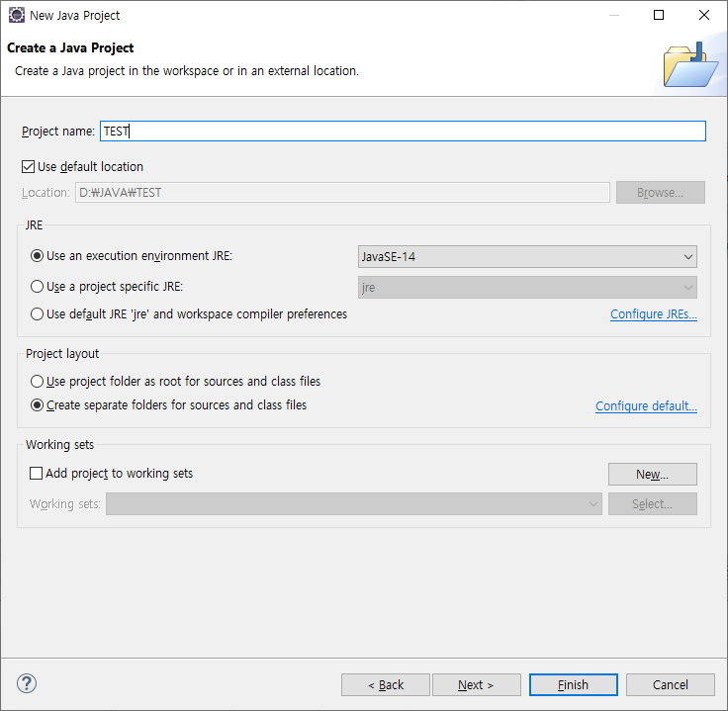Open the Configure default link
Screen dimensions: 728x711
point(646,406)
